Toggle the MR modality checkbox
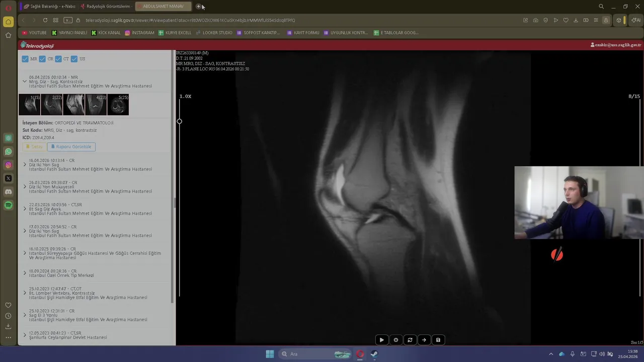The width and height of the screenshot is (644, 362). (x=25, y=59)
